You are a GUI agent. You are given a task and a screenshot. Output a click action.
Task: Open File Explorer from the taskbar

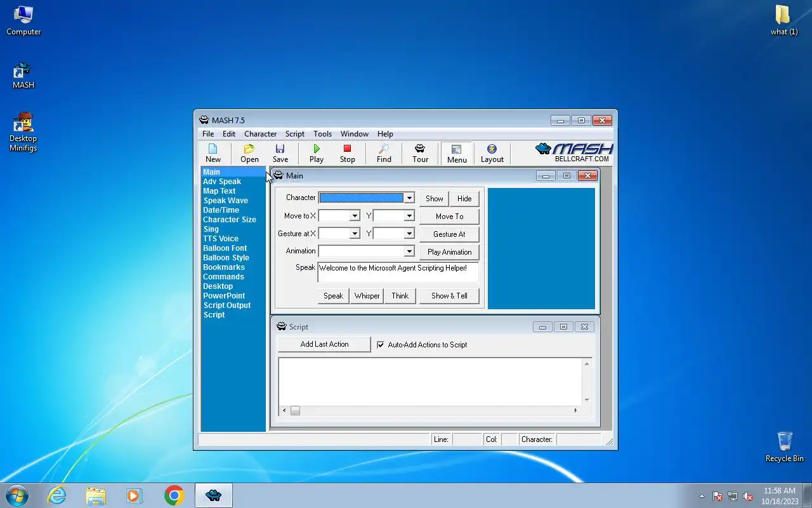point(96,495)
